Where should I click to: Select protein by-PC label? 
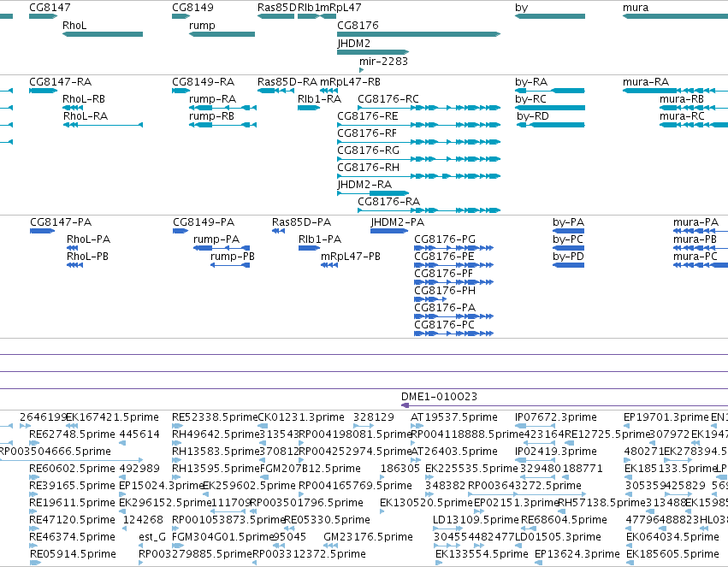coord(568,239)
